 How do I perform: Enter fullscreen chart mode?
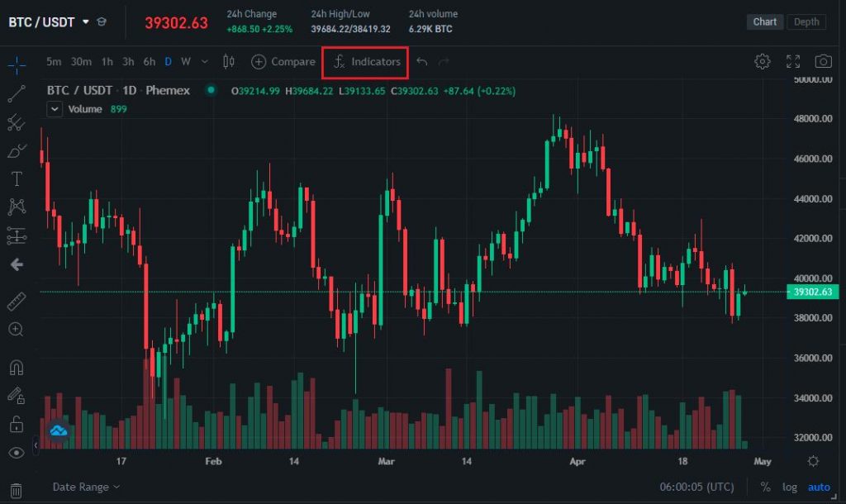(x=793, y=61)
